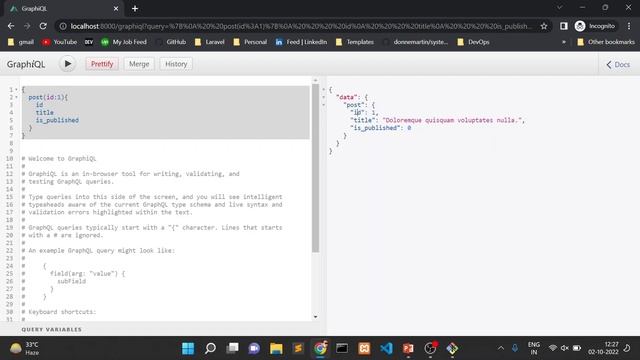Open the Templates bookmarks folder
The image size is (640, 360).
click(355, 42)
